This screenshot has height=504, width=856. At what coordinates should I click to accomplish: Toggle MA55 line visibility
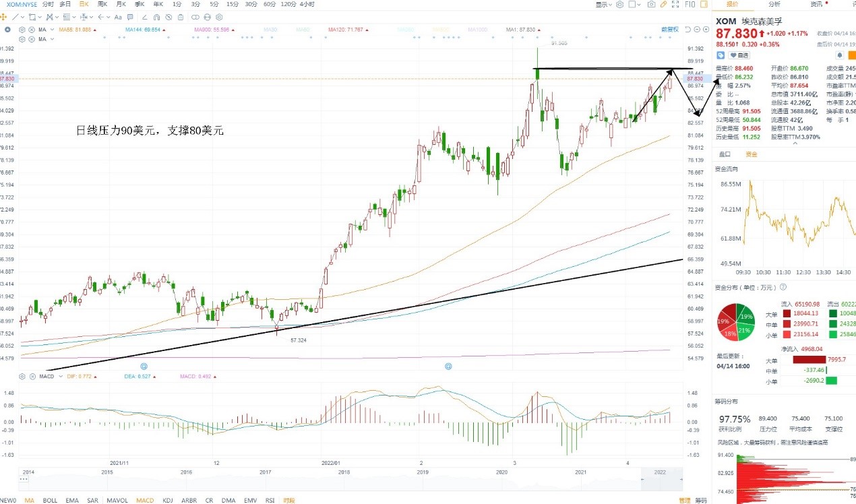click(x=78, y=30)
